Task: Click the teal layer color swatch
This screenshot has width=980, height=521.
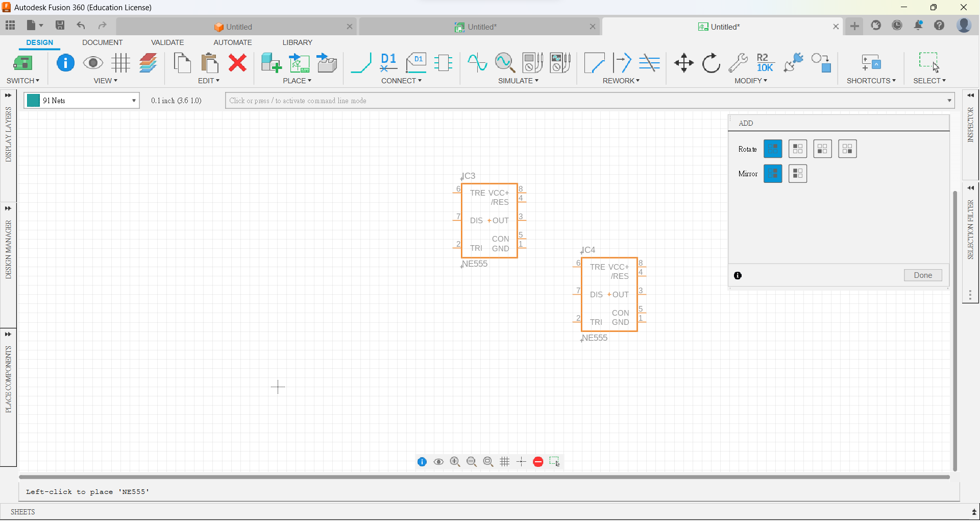Action: click(x=33, y=101)
